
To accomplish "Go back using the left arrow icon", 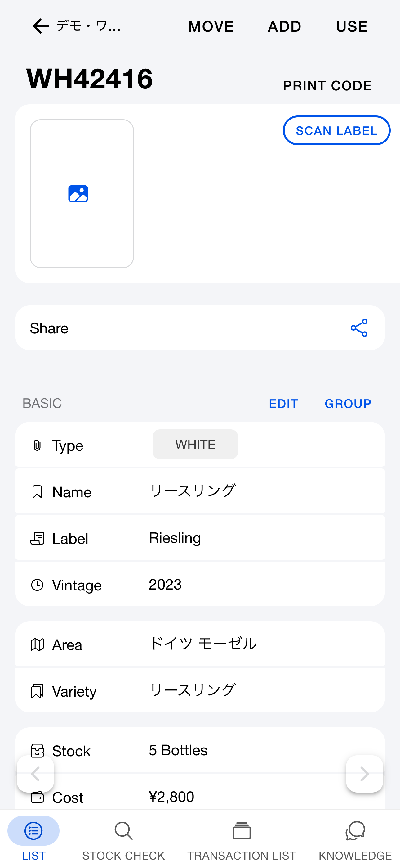I will pos(41,26).
